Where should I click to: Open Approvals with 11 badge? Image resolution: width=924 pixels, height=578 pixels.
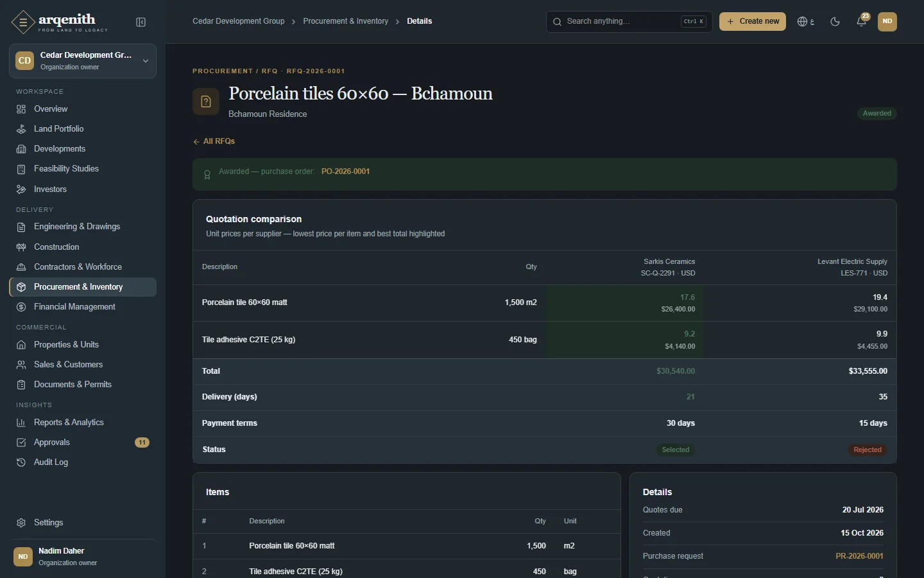click(83, 442)
